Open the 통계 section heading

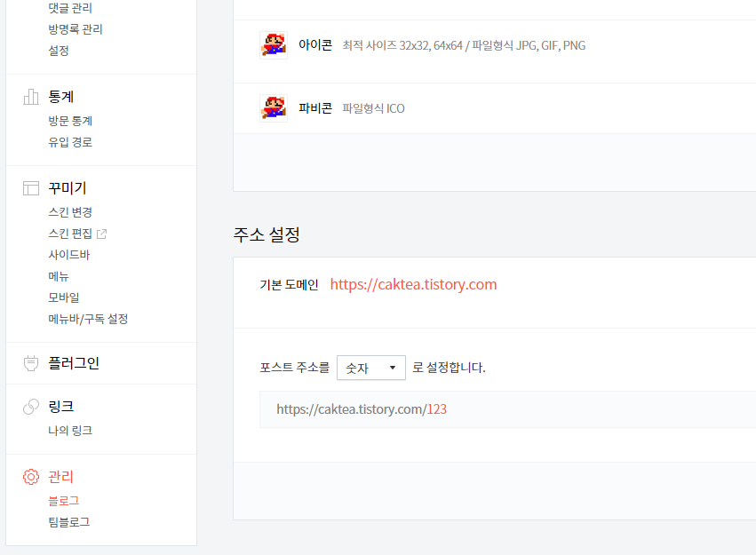click(60, 97)
